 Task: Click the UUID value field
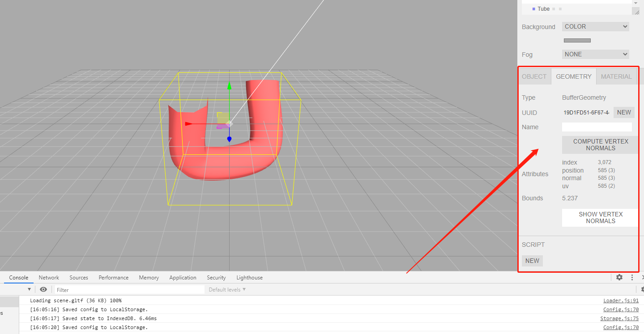[x=586, y=113]
